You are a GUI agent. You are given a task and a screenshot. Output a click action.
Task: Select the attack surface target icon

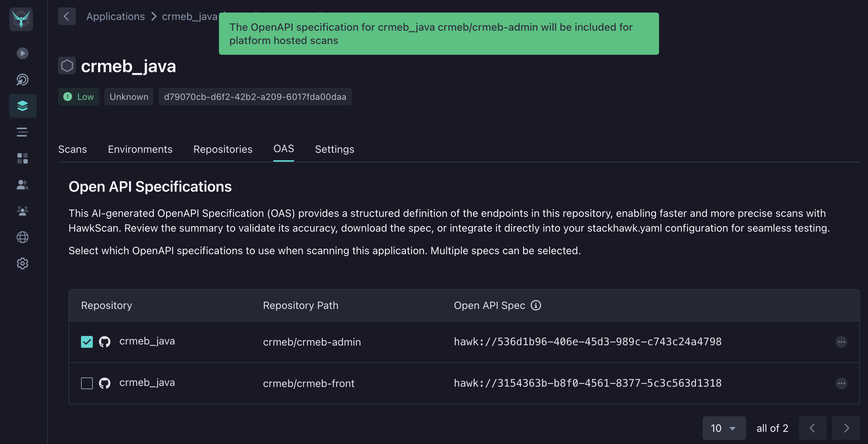(22, 80)
